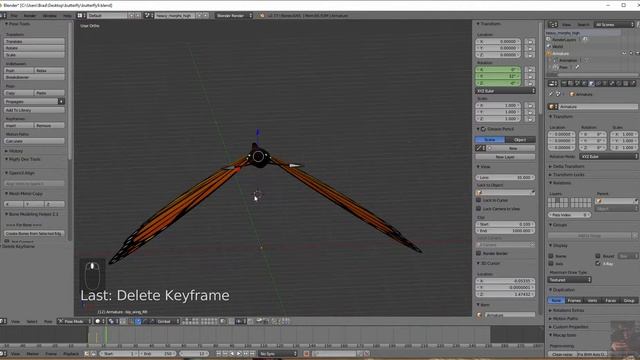
Task: Expand the Transform Locks panel
Action: click(567, 175)
